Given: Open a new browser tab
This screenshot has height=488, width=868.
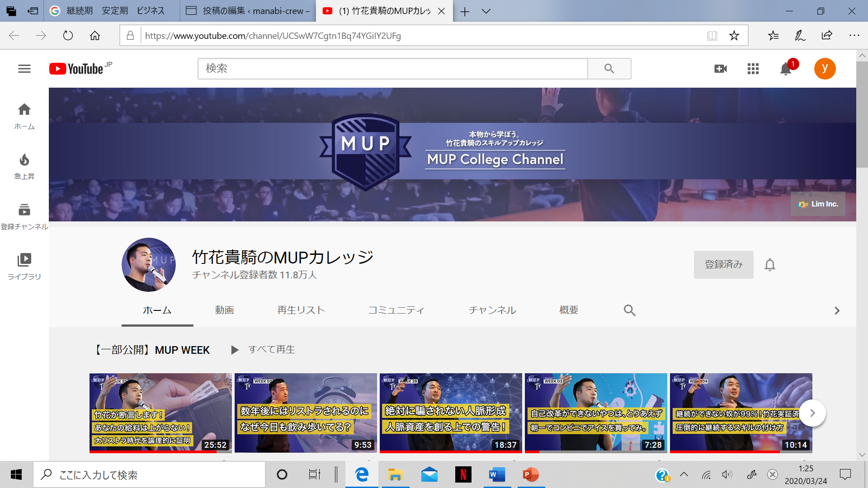Looking at the screenshot, I should coord(465,11).
